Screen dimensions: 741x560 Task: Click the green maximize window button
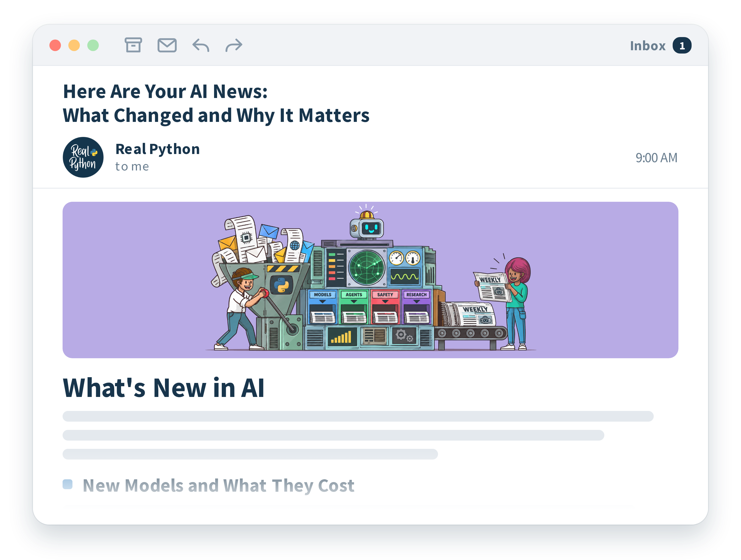click(x=93, y=45)
